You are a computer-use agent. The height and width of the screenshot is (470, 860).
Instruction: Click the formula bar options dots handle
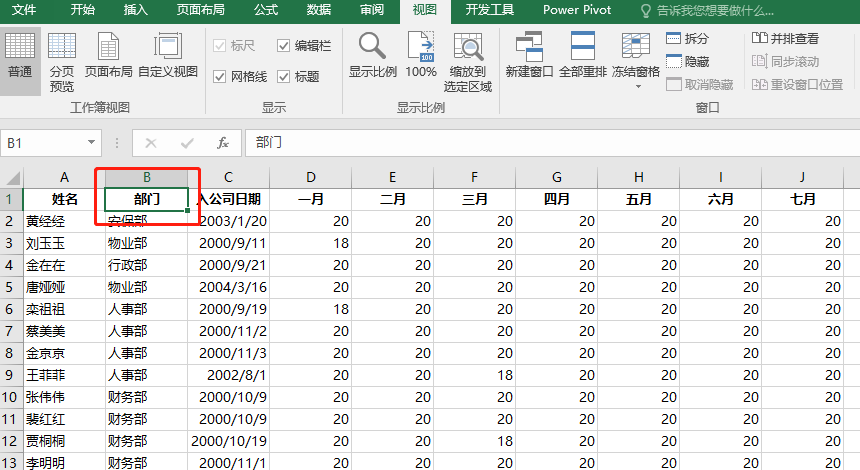pyautogui.click(x=117, y=143)
